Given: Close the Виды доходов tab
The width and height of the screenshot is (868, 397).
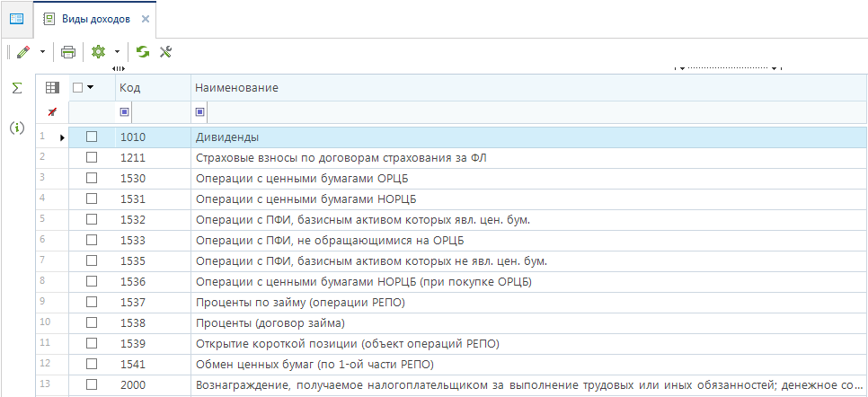Looking at the screenshot, I should [x=146, y=18].
